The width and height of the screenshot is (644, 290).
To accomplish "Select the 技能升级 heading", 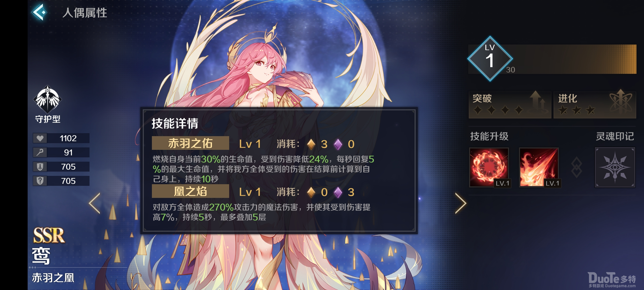I will (x=489, y=136).
